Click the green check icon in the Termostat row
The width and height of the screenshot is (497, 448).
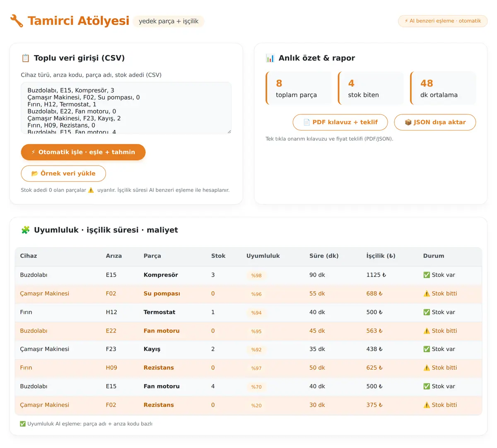tap(427, 312)
